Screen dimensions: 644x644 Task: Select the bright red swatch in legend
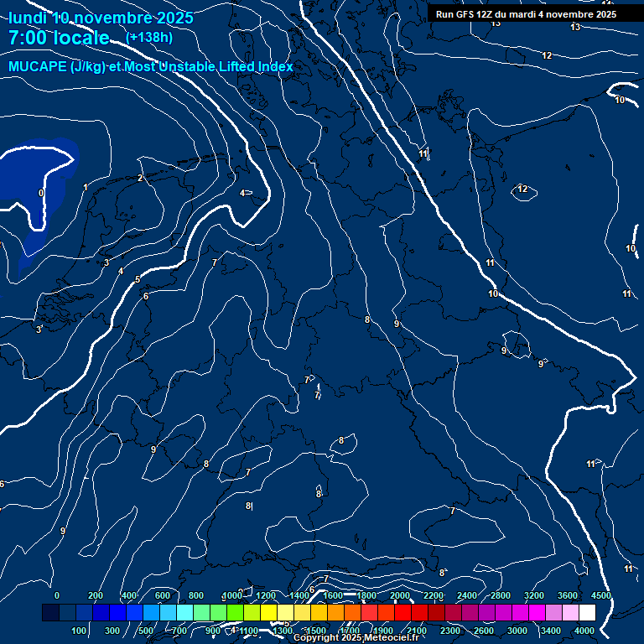(x=402, y=614)
